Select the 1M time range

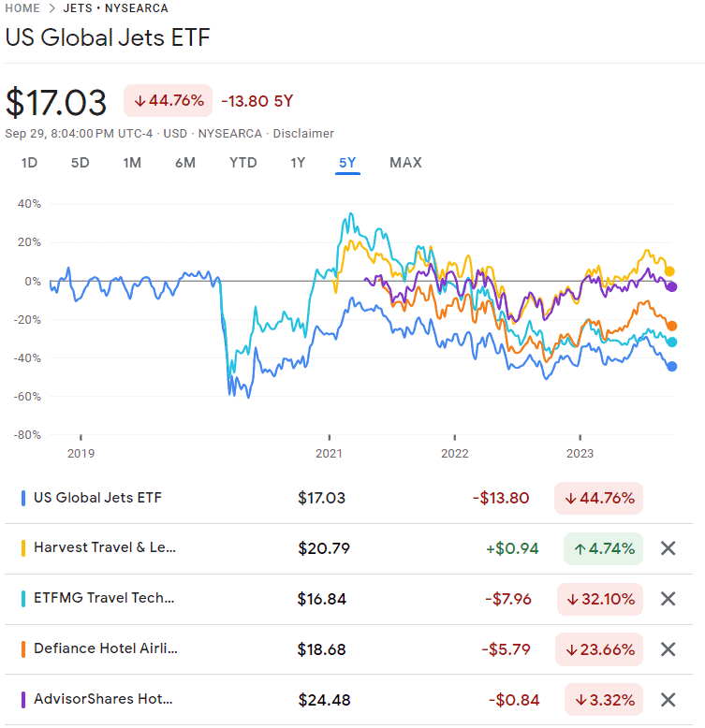point(132,163)
